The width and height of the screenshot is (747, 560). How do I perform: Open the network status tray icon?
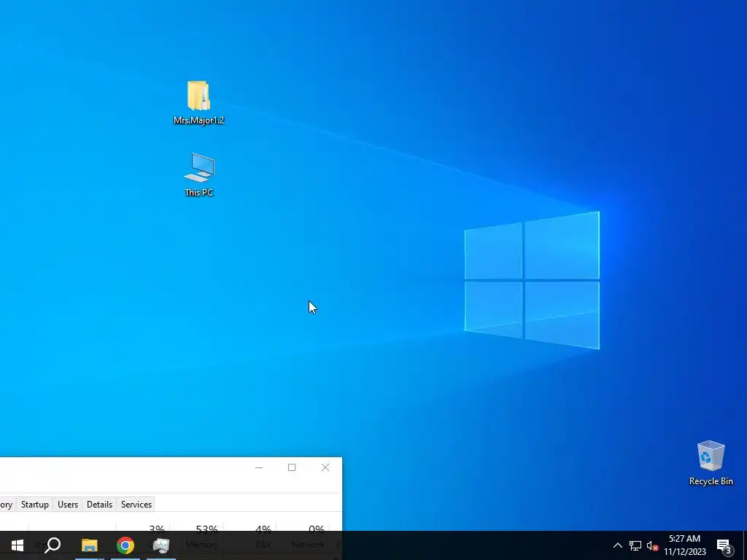(x=635, y=545)
